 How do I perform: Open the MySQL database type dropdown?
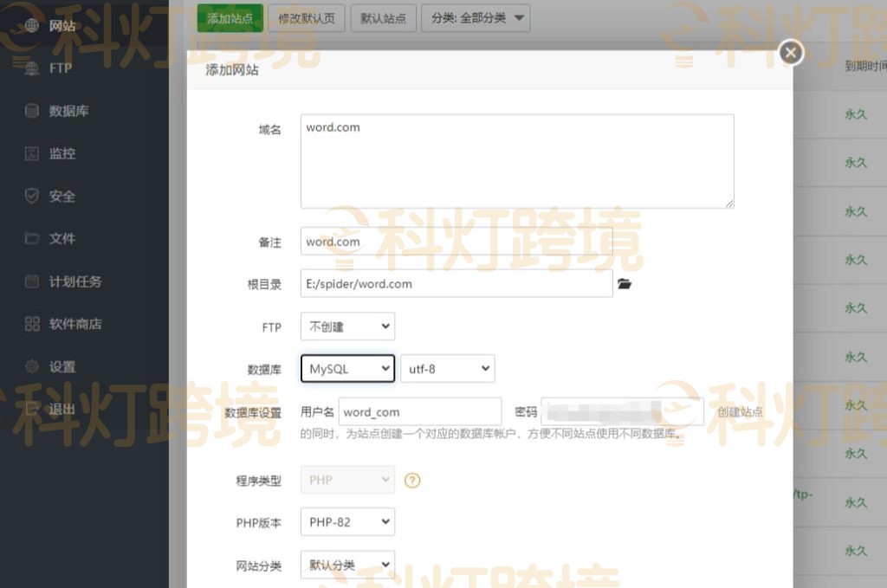[348, 369]
